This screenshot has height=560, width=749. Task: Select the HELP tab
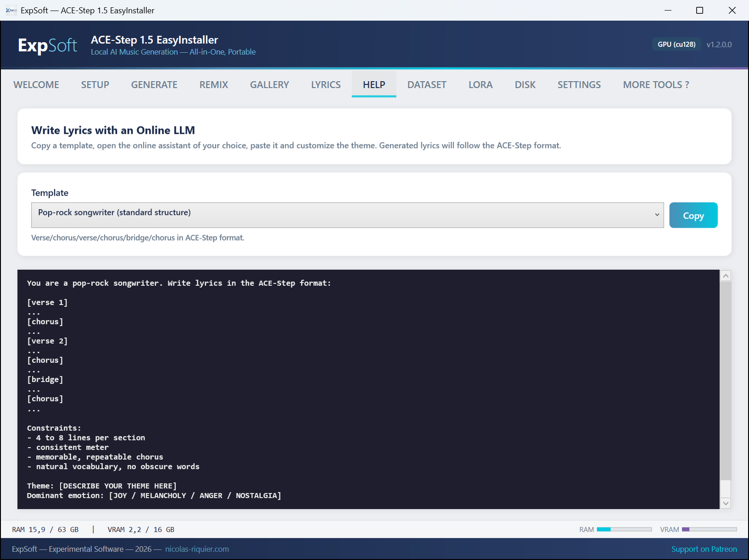click(374, 84)
